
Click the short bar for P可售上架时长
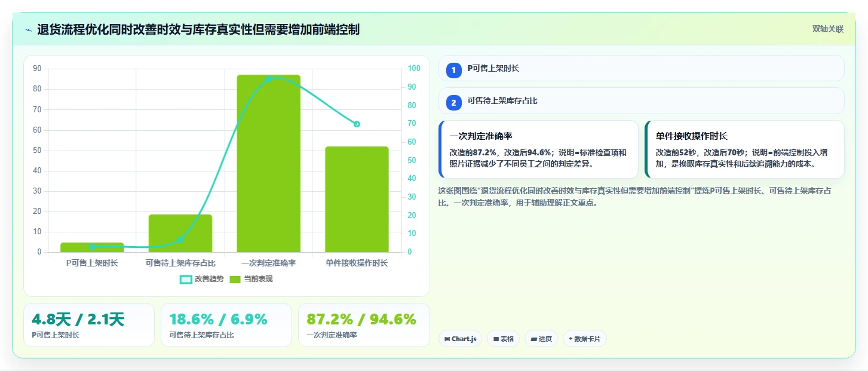point(92,247)
